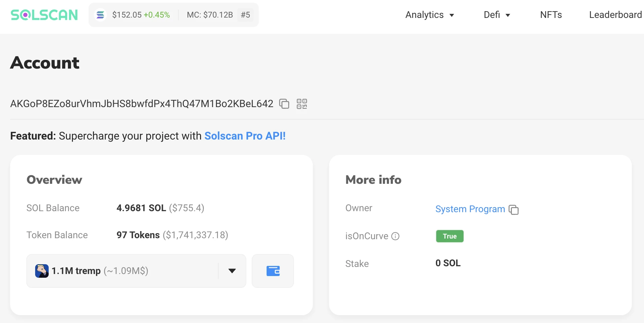
Task: Open the Analytics dropdown menu
Action: pos(429,15)
